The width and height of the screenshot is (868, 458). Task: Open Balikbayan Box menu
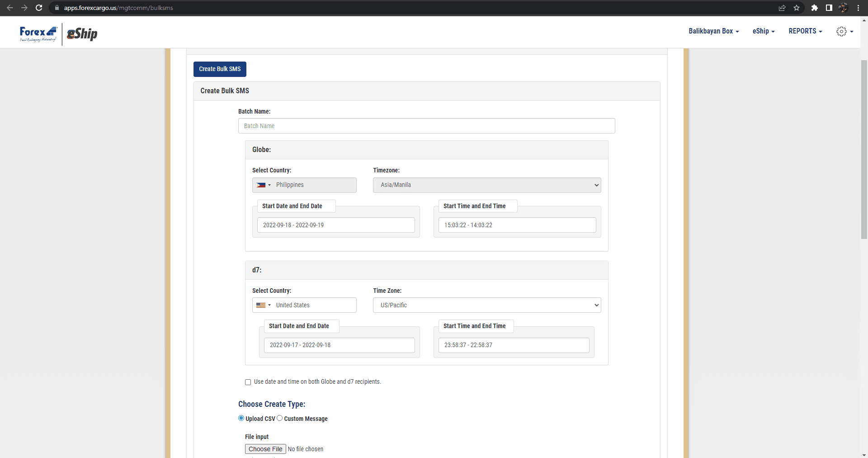coord(714,31)
